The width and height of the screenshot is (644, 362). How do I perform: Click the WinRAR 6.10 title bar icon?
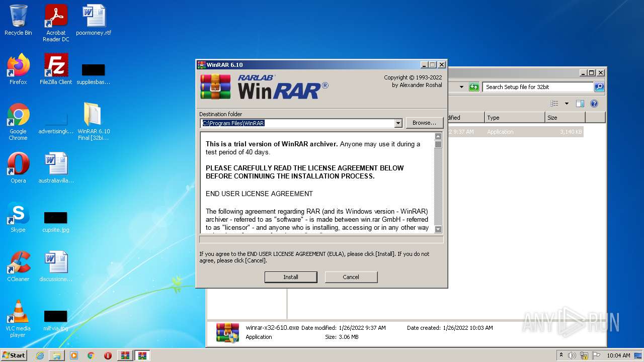pyautogui.click(x=201, y=65)
